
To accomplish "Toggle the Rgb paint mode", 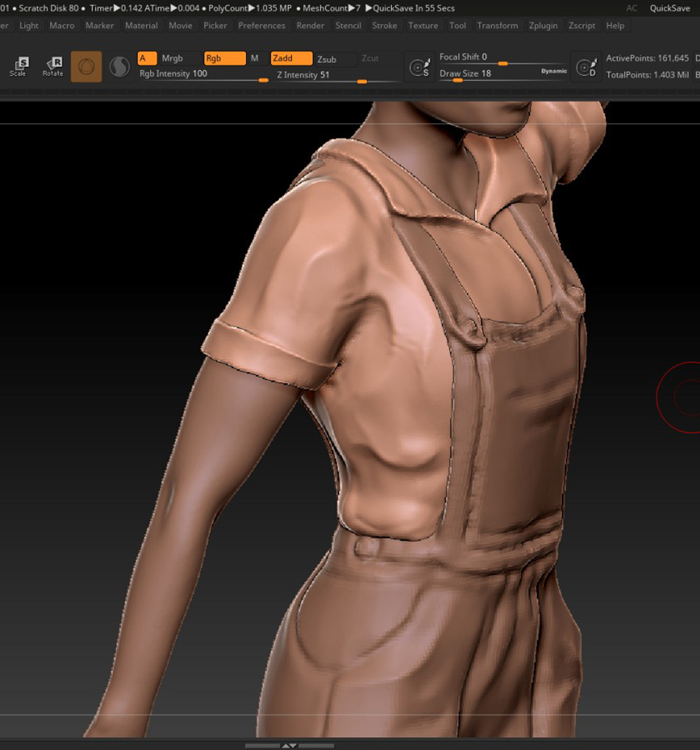I will click(225, 58).
